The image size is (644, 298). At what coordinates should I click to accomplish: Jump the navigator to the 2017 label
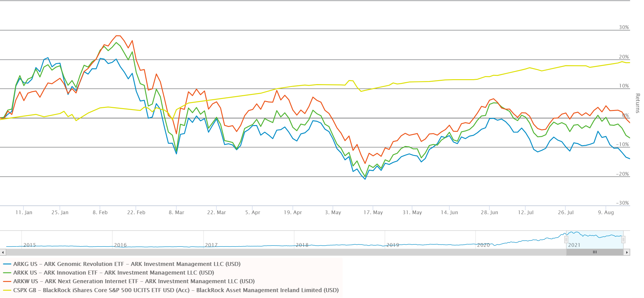211,245
